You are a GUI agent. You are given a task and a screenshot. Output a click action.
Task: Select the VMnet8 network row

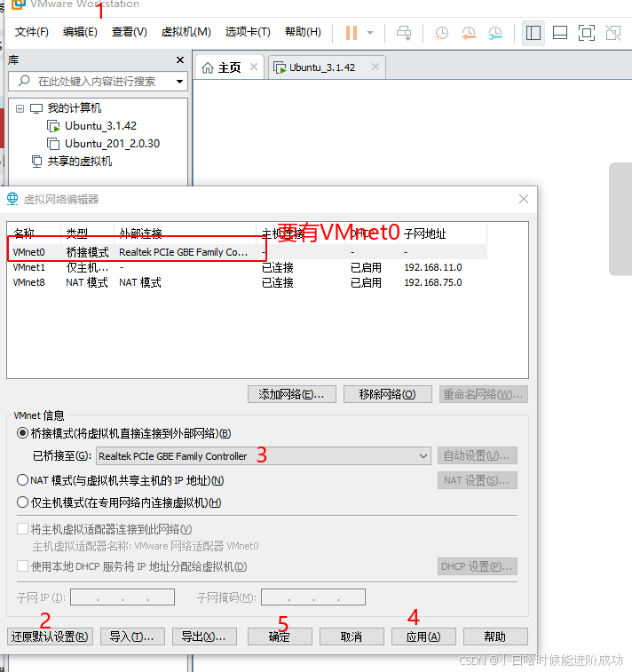[247, 283]
